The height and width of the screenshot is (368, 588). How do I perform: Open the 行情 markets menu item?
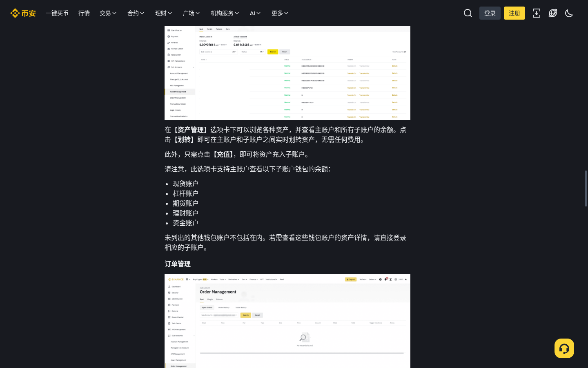pyautogui.click(x=84, y=13)
